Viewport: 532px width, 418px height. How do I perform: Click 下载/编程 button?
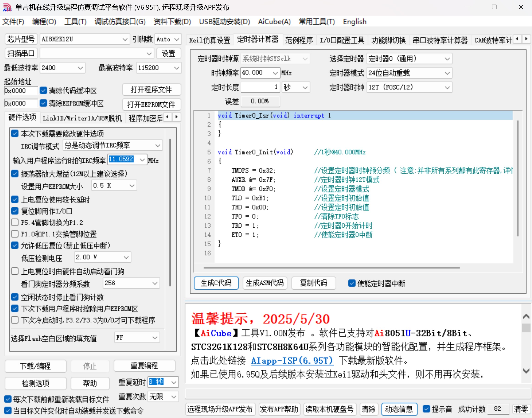click(x=36, y=366)
